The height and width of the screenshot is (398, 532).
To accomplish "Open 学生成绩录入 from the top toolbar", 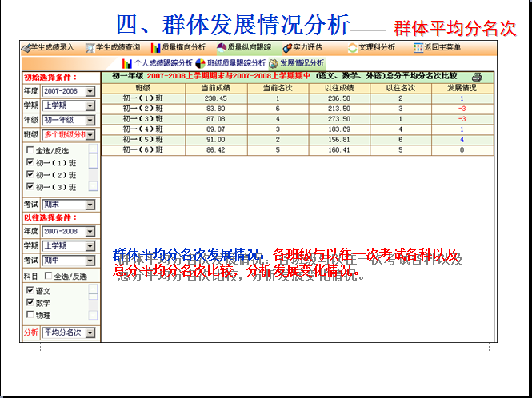I will (48, 48).
